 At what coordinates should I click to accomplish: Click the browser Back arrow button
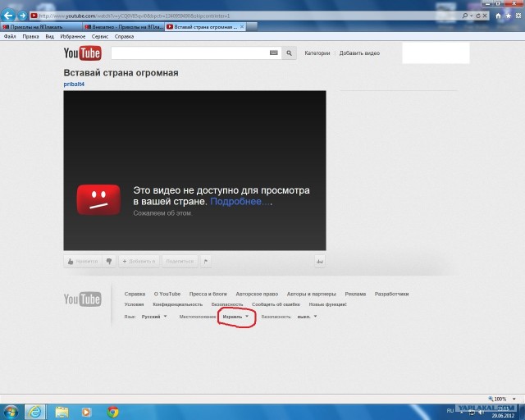click(8, 15)
